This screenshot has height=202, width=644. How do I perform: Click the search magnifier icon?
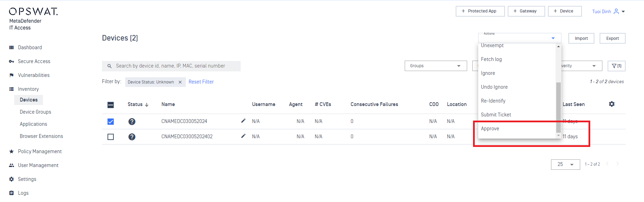(109, 66)
